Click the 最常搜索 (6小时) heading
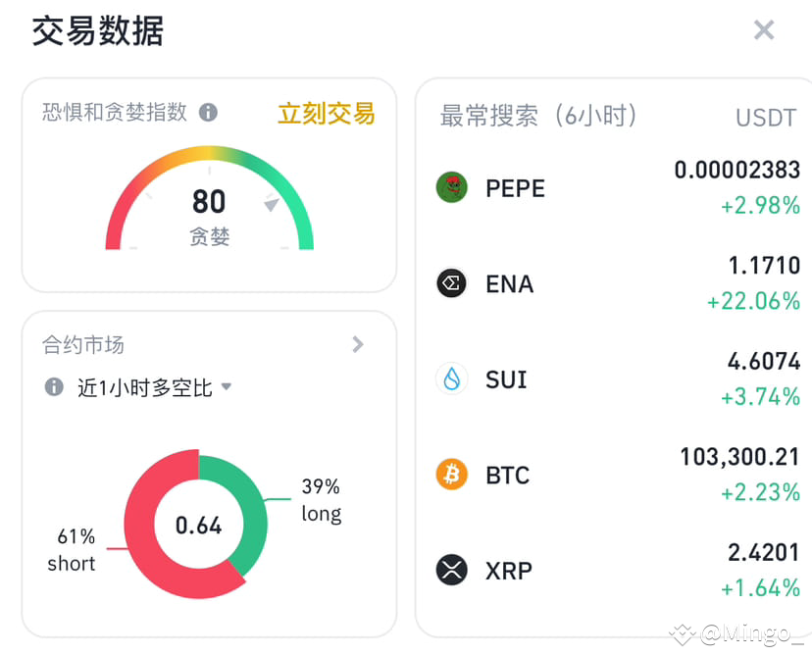This screenshot has width=812, height=655. tap(538, 116)
